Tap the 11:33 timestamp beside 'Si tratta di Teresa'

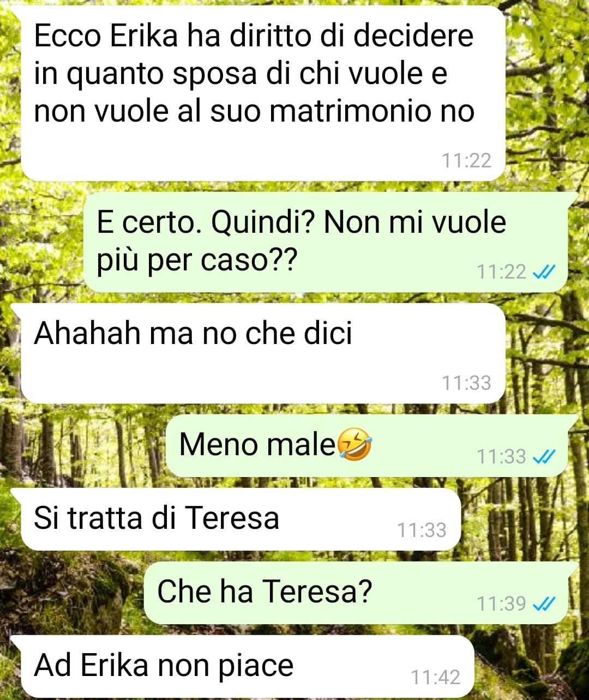click(422, 530)
